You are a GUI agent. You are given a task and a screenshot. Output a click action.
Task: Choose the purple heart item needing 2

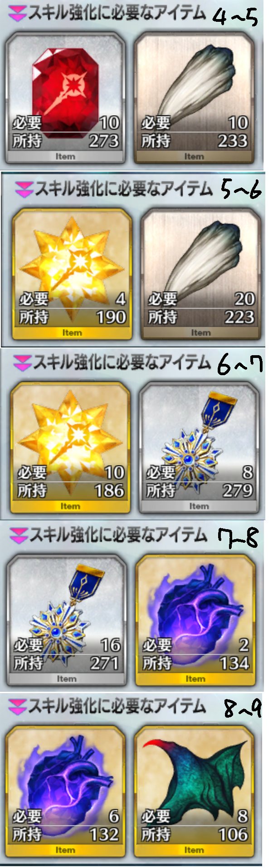[x=195, y=620]
